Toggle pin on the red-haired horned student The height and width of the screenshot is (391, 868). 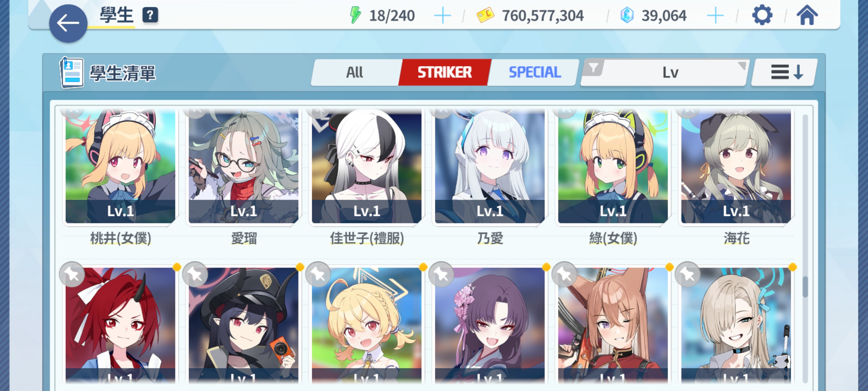72,275
